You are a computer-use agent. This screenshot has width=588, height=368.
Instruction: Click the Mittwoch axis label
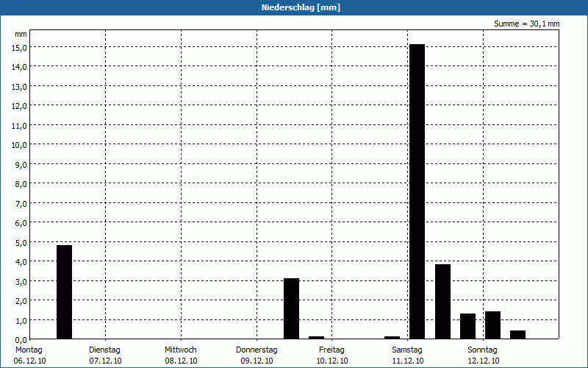pyautogui.click(x=180, y=350)
